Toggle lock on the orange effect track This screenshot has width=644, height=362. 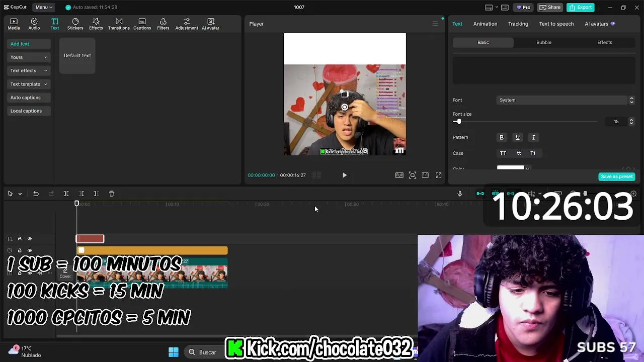click(20, 250)
